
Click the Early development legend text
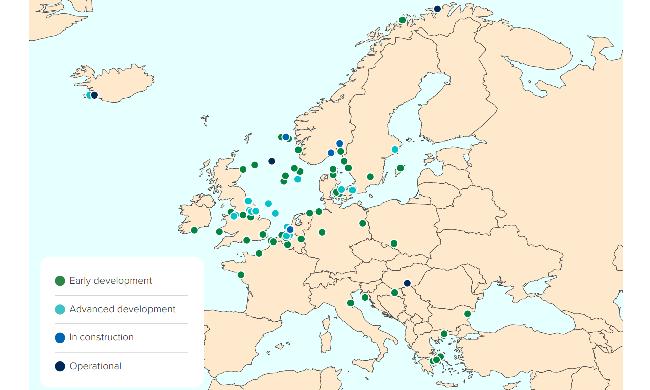click(x=111, y=281)
